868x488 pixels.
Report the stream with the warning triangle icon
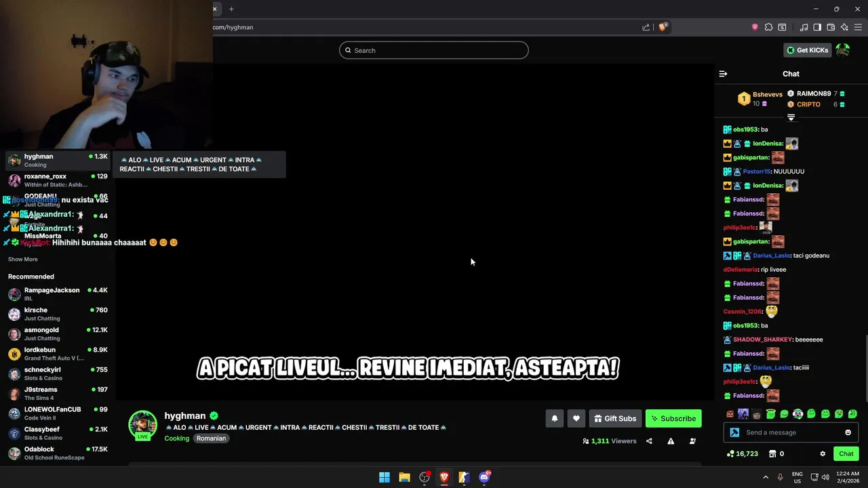click(671, 441)
